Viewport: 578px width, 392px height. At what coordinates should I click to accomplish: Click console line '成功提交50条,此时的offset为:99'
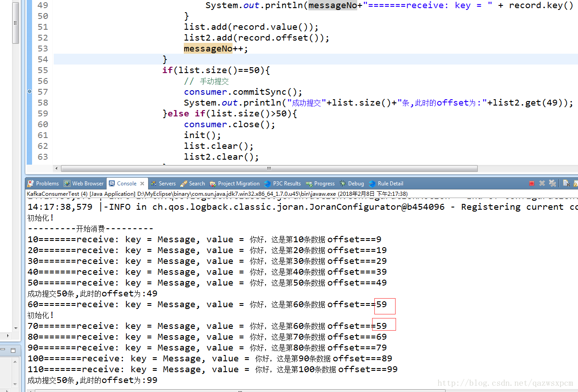click(93, 380)
